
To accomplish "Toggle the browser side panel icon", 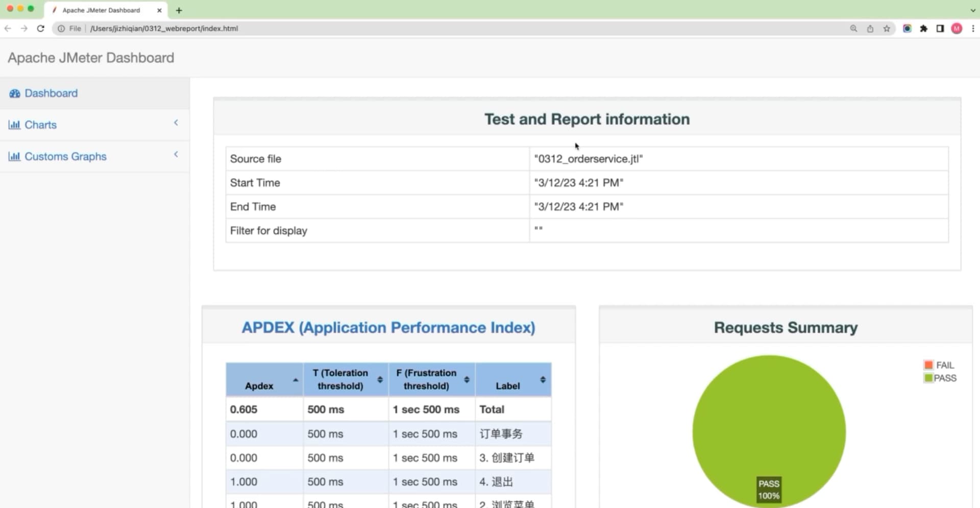I will pyautogui.click(x=940, y=29).
